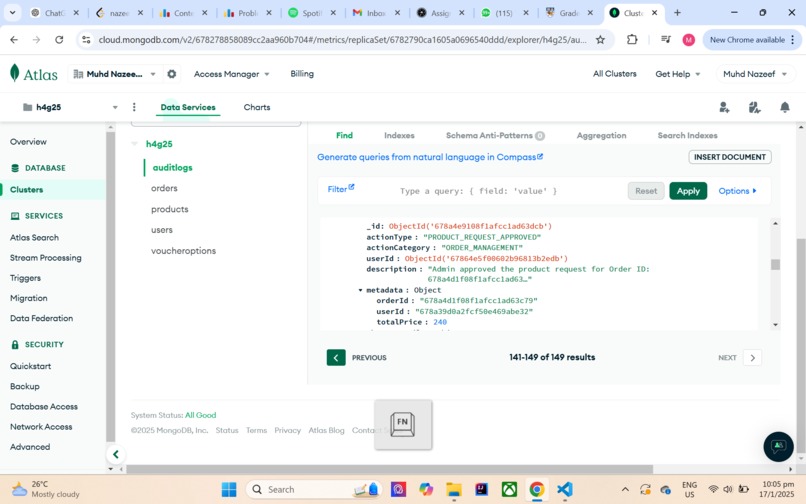Switch to Charts tab
The height and width of the screenshot is (504, 806).
tap(257, 107)
